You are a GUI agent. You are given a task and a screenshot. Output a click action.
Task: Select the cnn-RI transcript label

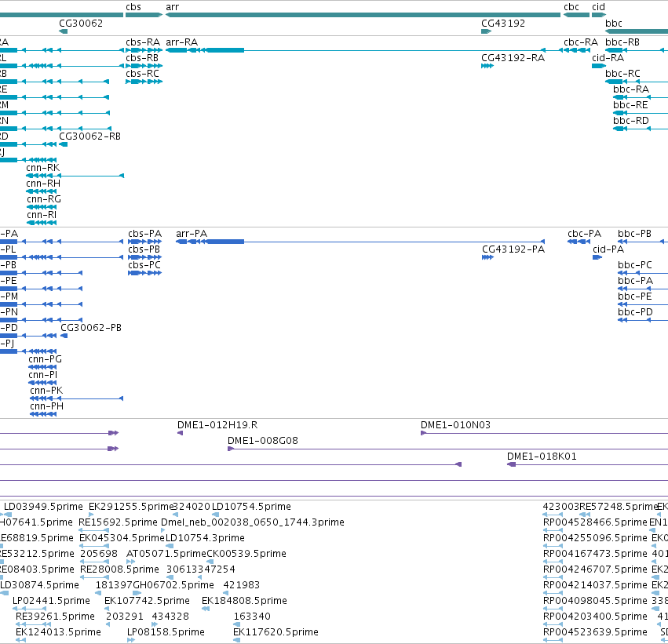tap(42, 215)
